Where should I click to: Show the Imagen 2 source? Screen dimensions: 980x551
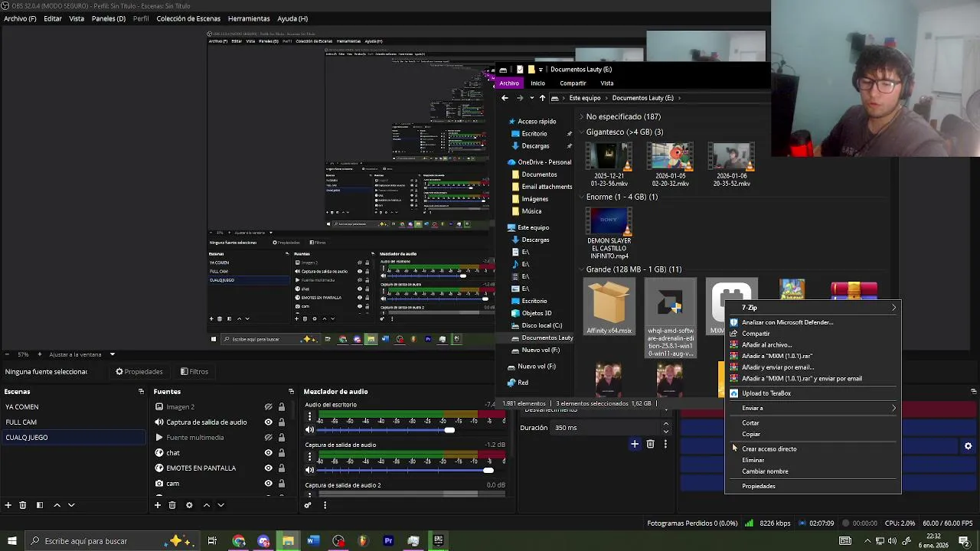[268, 407]
